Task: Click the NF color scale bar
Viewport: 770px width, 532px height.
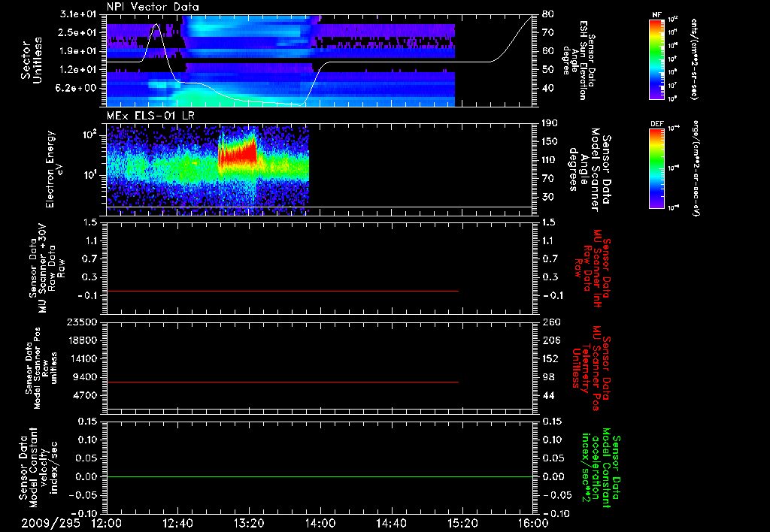Action: [x=657, y=59]
